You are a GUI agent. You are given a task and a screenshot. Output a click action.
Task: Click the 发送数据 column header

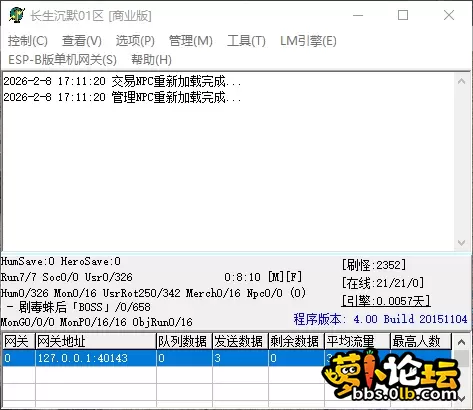[240, 341]
